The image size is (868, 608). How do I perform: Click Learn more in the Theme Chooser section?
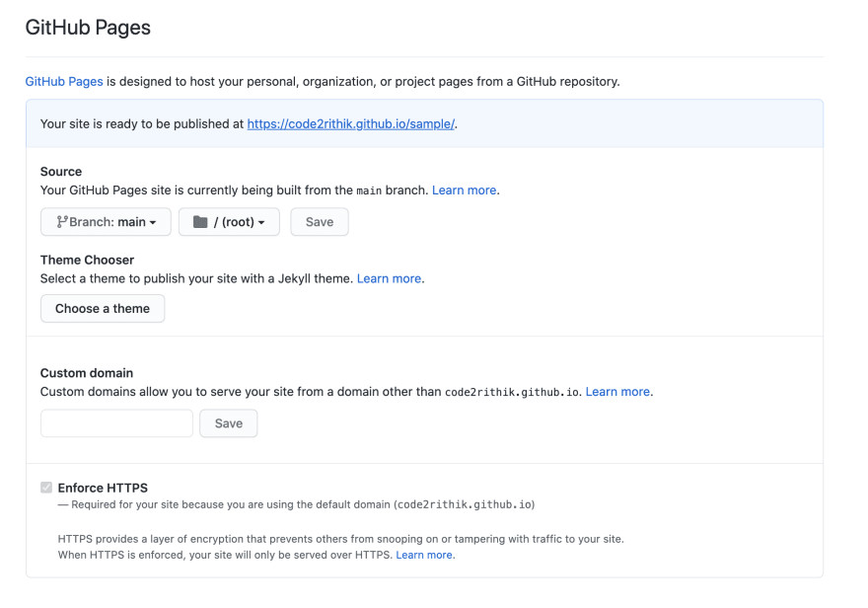(x=389, y=278)
